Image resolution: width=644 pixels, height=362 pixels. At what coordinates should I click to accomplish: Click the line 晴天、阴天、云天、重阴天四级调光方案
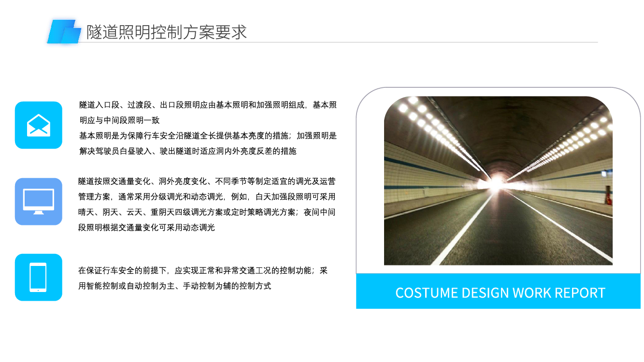(x=207, y=212)
